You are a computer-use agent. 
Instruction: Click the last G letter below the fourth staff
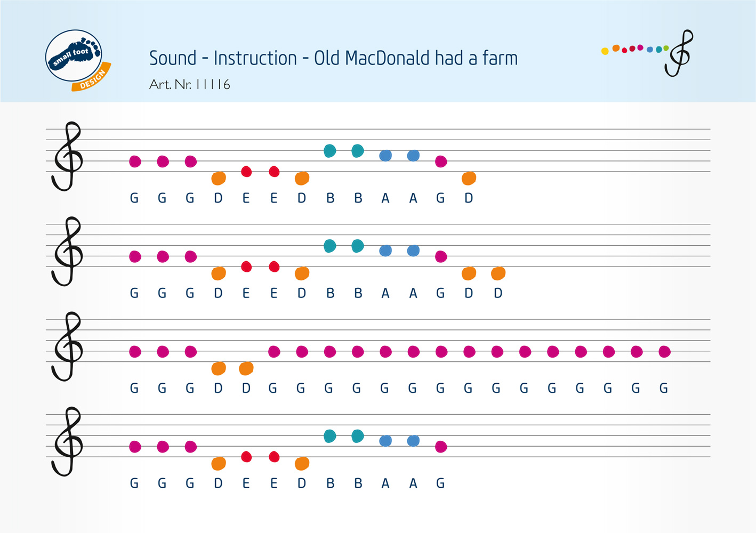pyautogui.click(x=440, y=483)
